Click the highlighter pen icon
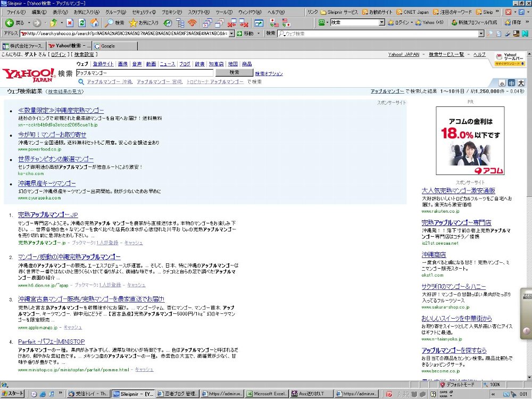 click(507, 34)
